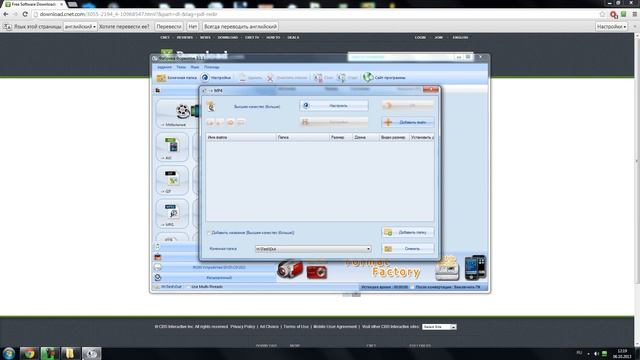Bookmark this page with the star icon

point(602,14)
